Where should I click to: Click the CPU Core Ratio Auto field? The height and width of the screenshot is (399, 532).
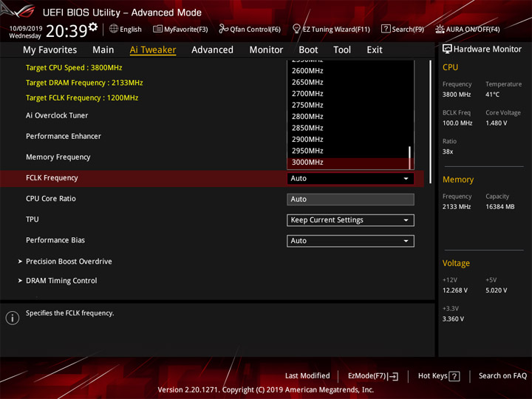350,199
